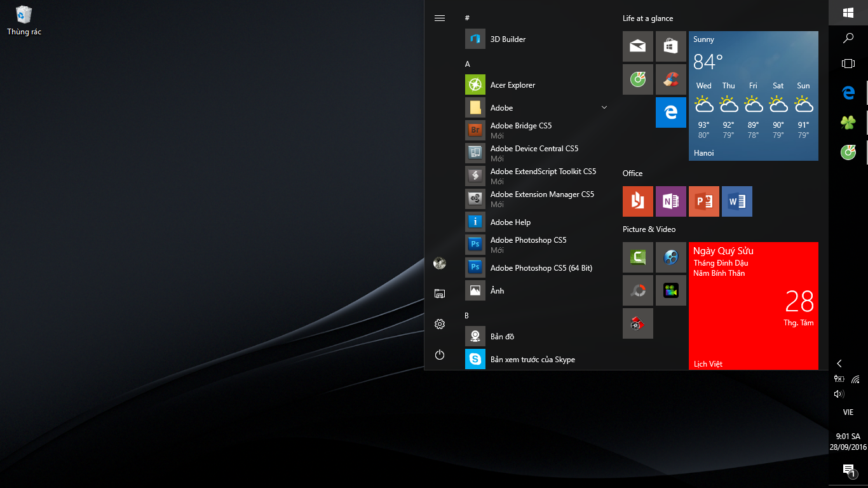Launch Adobe Photoshop CS5 (64 Bit) icon
This screenshot has height=488, width=868.
pos(475,268)
